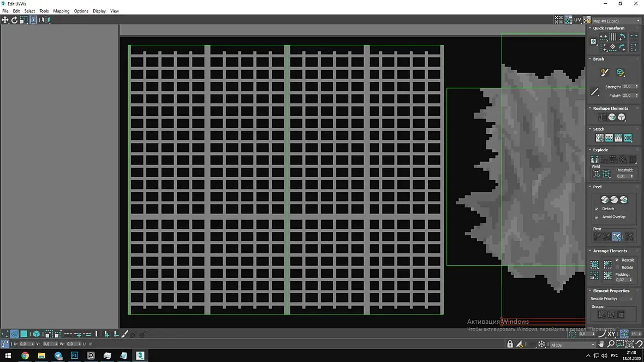The width and height of the screenshot is (644, 362).
Task: Click the Target Weld icon
Action: pos(597,174)
